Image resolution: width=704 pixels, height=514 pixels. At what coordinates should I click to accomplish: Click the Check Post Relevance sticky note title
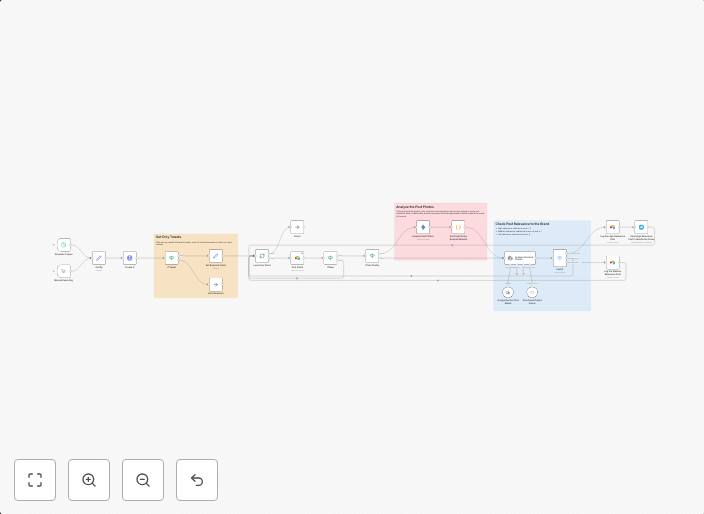pyautogui.click(x=522, y=223)
